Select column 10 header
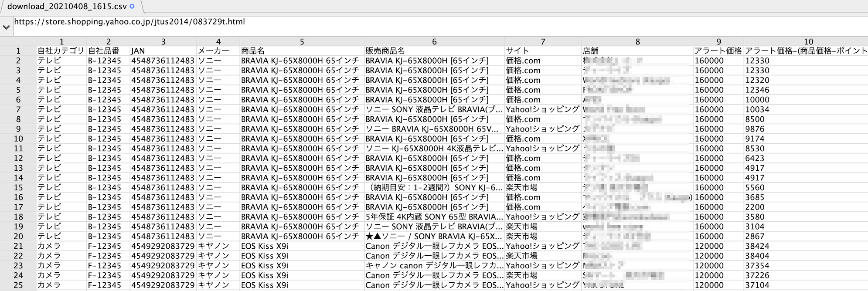The image size is (868, 291). click(x=808, y=41)
